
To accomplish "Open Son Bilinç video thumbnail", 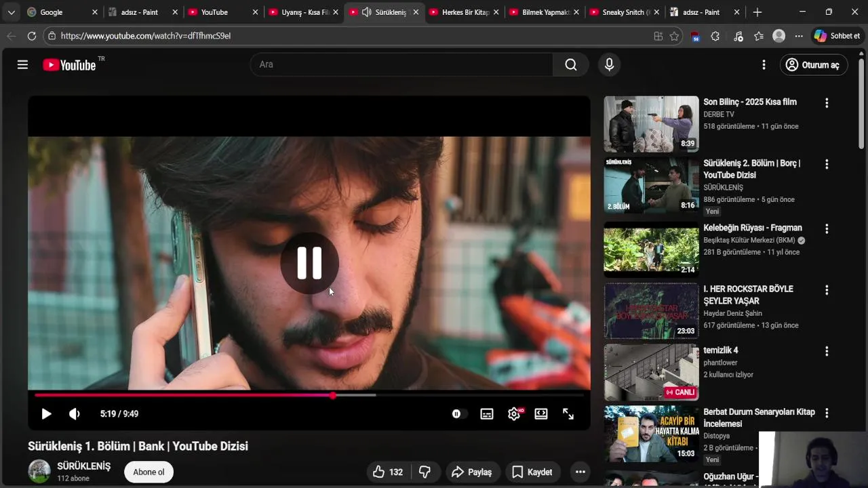I will pos(651,124).
